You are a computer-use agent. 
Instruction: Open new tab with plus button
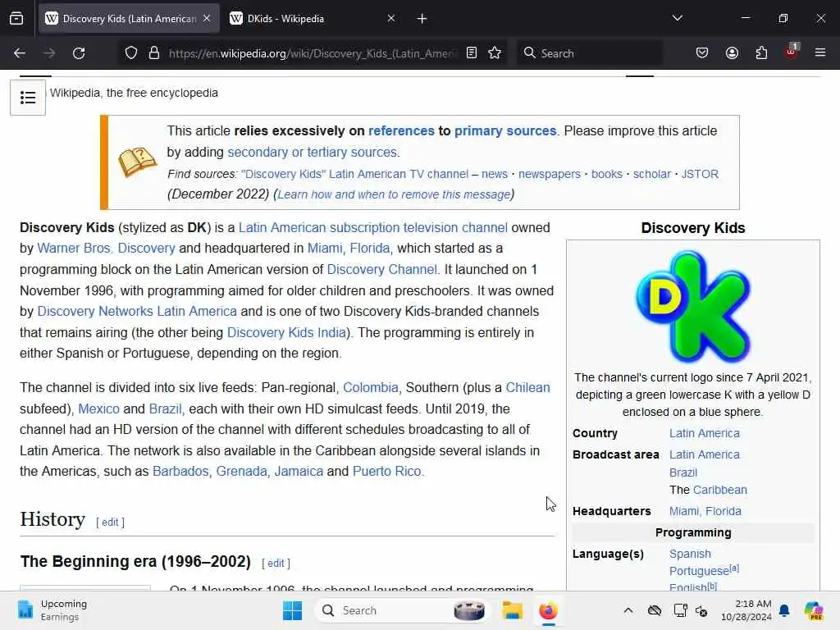tap(422, 19)
